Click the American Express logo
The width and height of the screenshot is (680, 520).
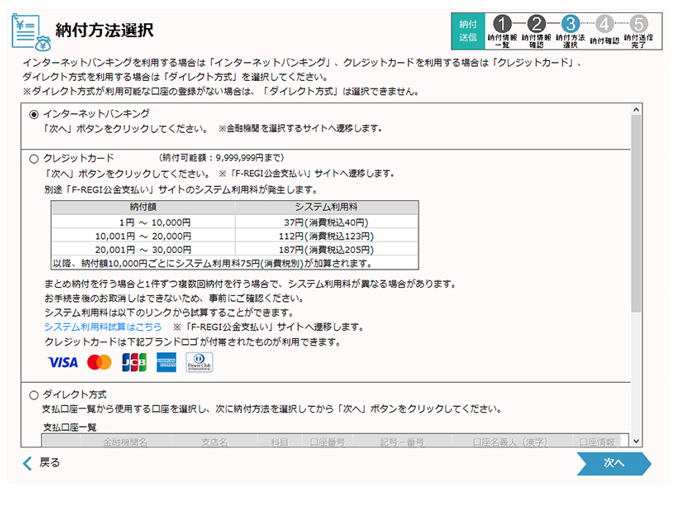click(x=166, y=362)
